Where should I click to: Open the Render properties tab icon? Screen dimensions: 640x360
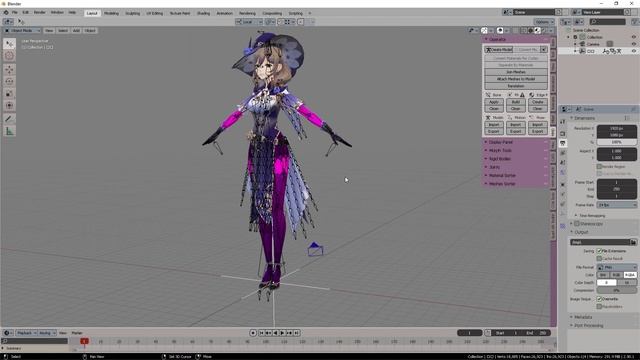[563, 133]
